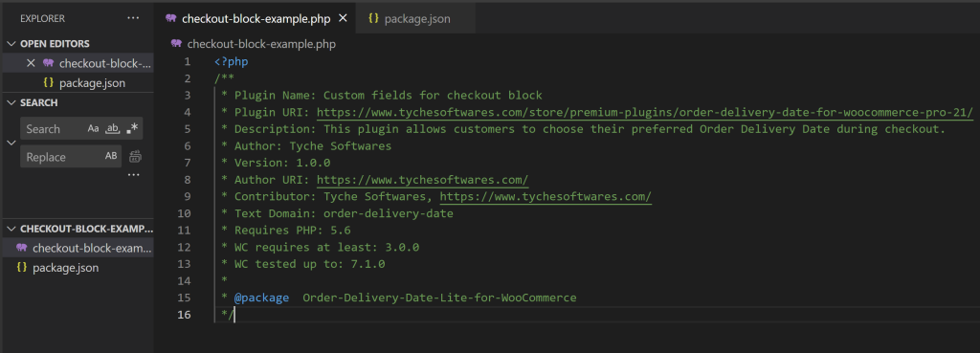The image size is (980, 353).
Task: Switch to the package.json tab
Action: [x=415, y=19]
